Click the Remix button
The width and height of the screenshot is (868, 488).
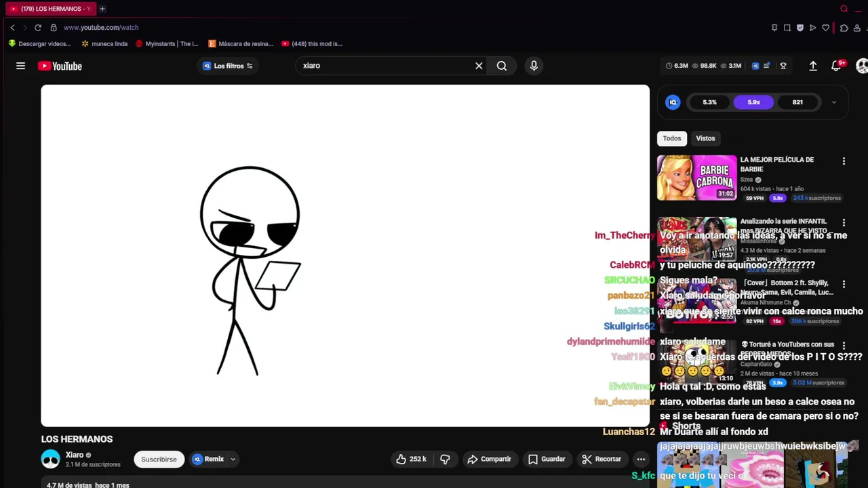[209, 459]
